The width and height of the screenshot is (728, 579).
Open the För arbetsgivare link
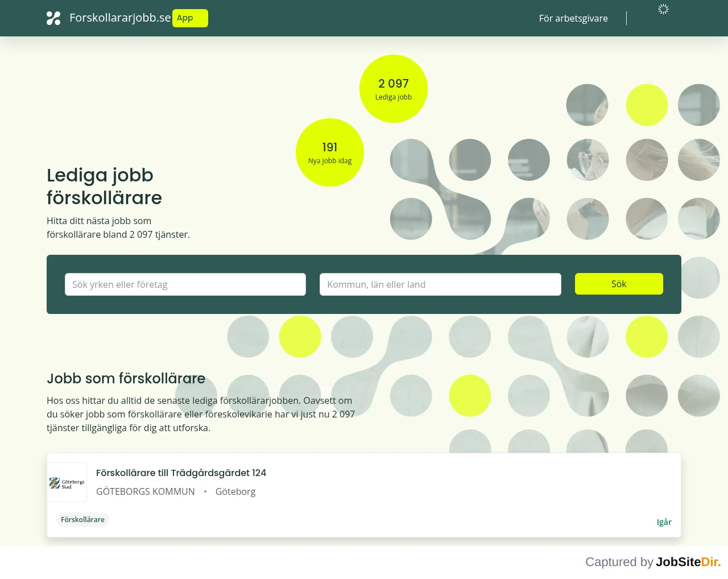click(573, 18)
